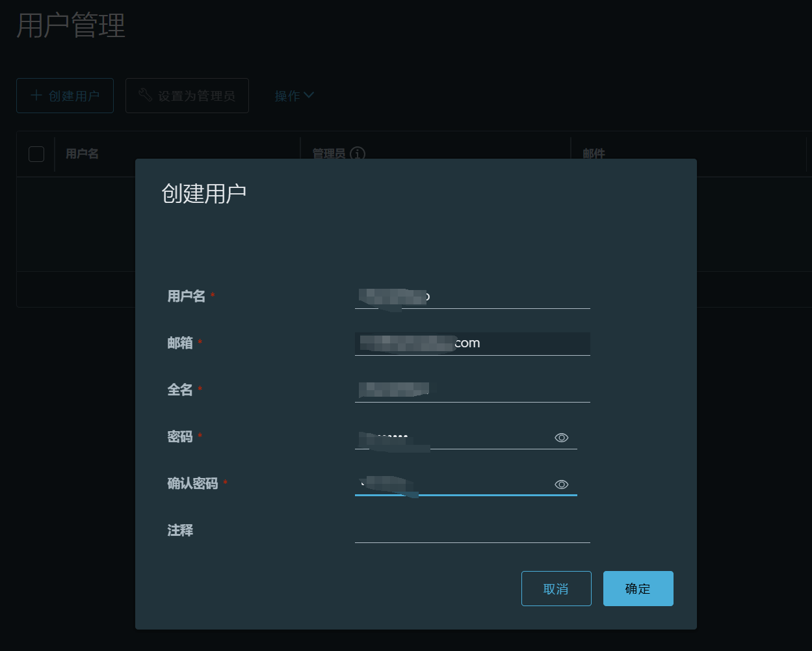Screen dimensions: 812x651
Task: Click the 用户管理 page heading
Action: [70, 27]
